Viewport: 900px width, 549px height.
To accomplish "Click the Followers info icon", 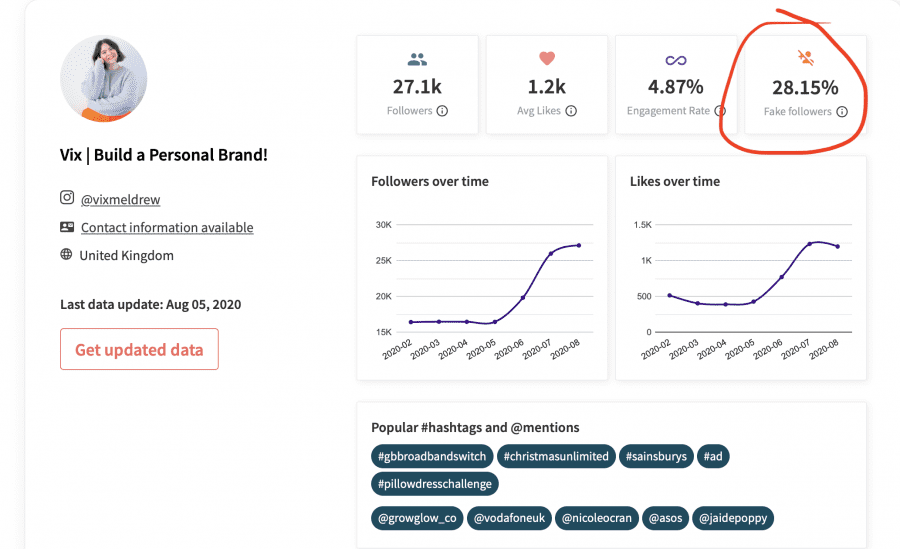I will coord(442,111).
